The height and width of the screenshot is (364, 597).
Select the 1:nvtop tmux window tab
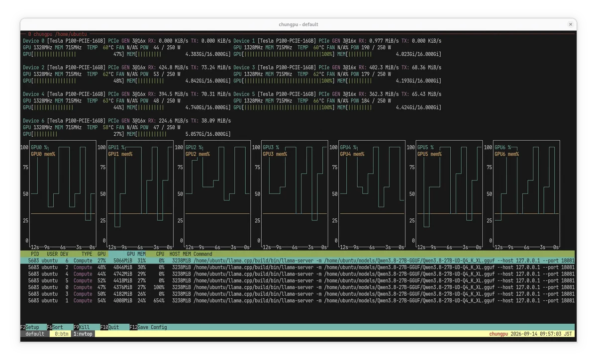pyautogui.click(x=83, y=334)
